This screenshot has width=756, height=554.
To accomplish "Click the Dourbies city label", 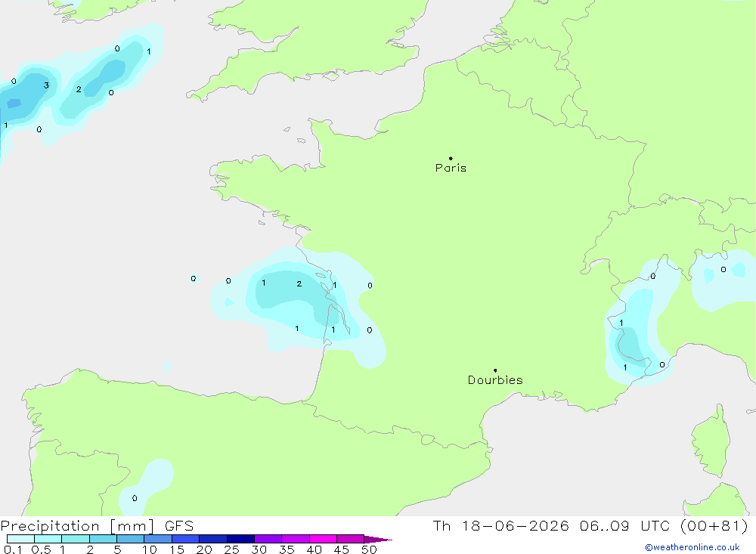I will tap(495, 380).
